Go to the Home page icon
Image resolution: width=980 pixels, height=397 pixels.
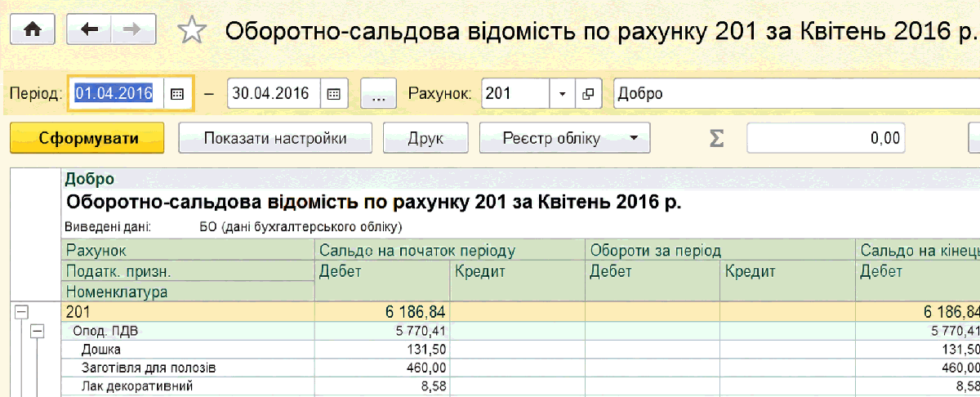[33, 29]
